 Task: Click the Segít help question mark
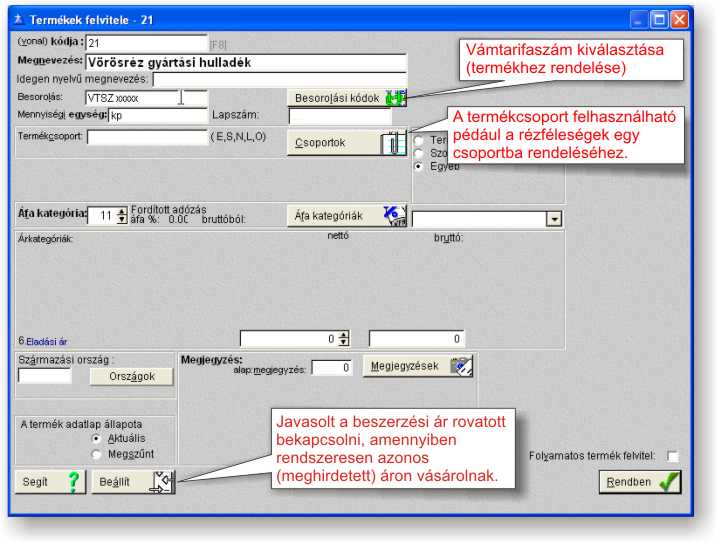(x=72, y=481)
